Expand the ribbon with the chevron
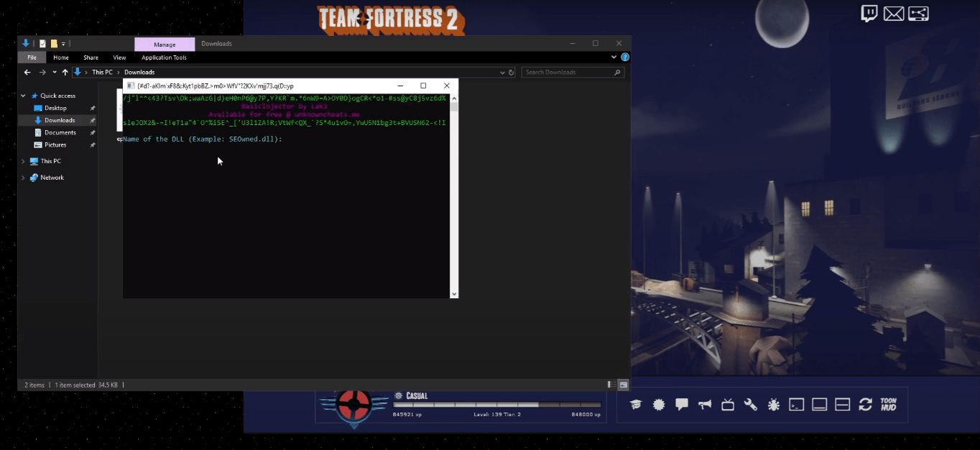This screenshot has height=450, width=980. click(x=614, y=58)
